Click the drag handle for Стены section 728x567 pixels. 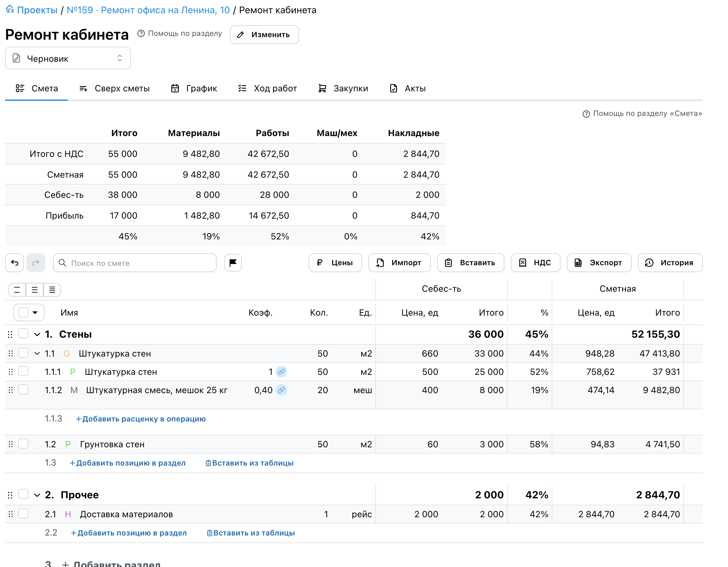(x=10, y=334)
